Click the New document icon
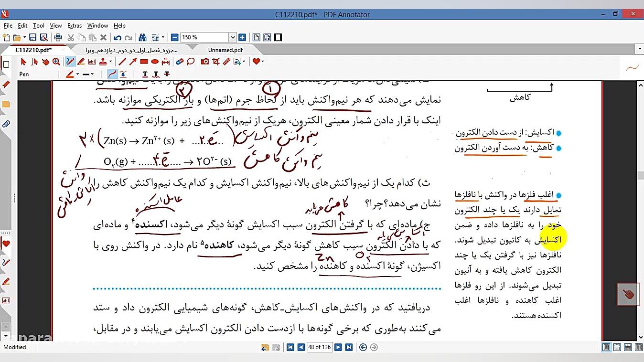Screen dimensions: 644x362 tap(6, 37)
